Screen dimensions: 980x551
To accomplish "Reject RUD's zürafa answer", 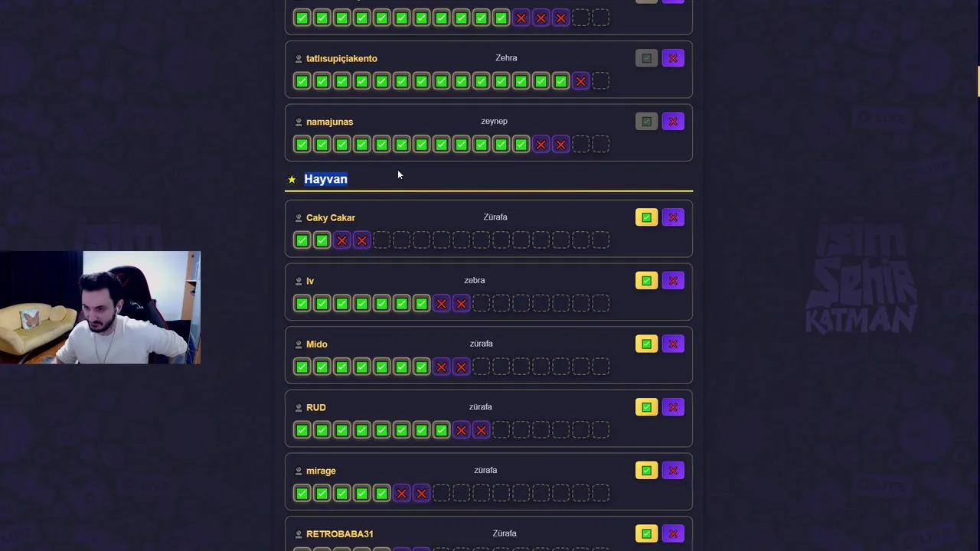I will [x=673, y=407].
